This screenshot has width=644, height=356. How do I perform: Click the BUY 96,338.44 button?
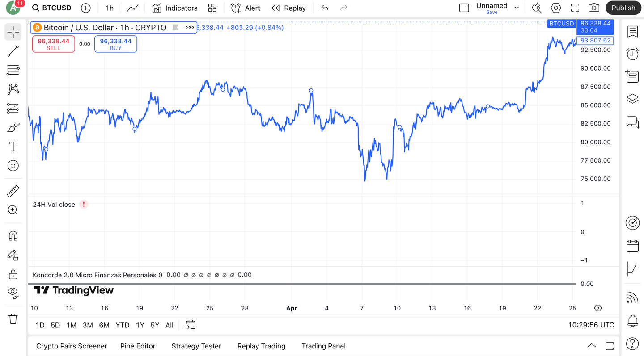click(115, 44)
